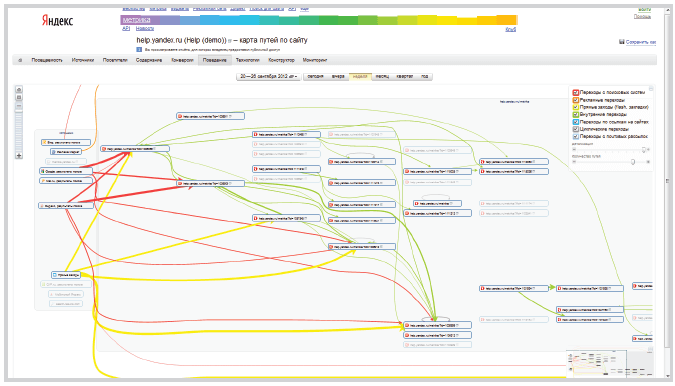Open the site selector arrow after Help (demo)

pos(230,41)
